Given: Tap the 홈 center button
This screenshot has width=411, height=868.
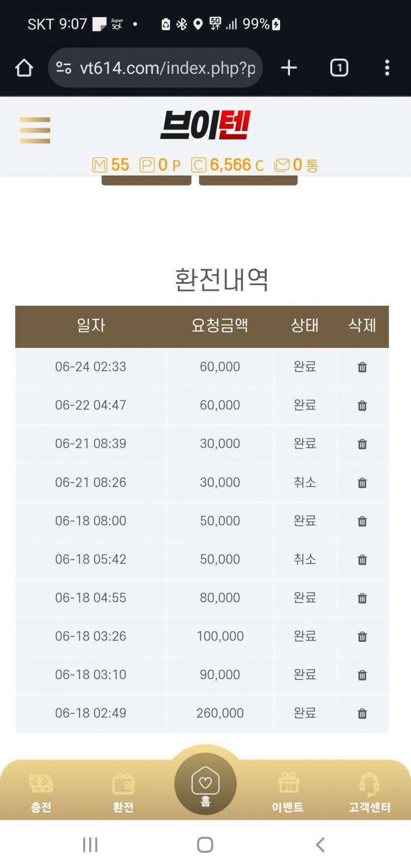Looking at the screenshot, I should coord(205,784).
